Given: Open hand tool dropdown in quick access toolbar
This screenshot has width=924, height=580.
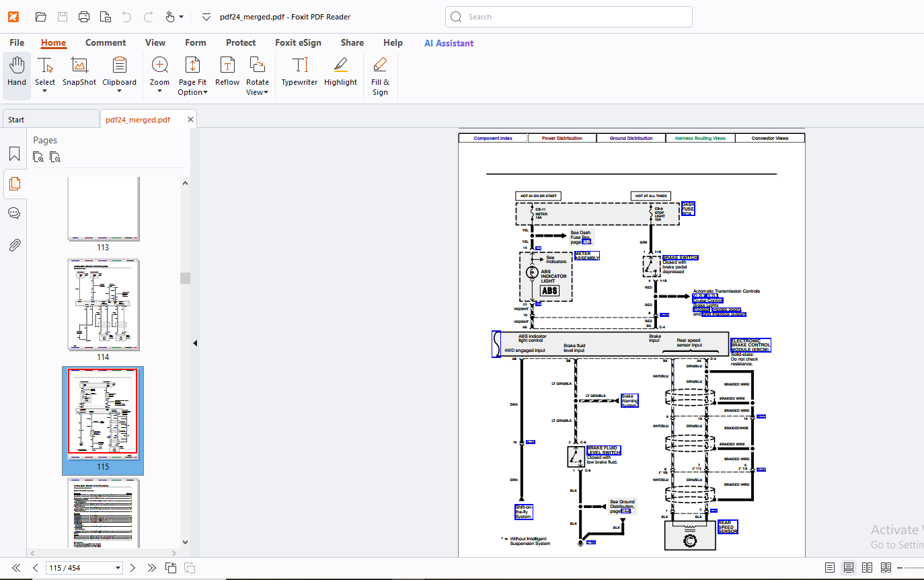Looking at the screenshot, I should point(182,17).
